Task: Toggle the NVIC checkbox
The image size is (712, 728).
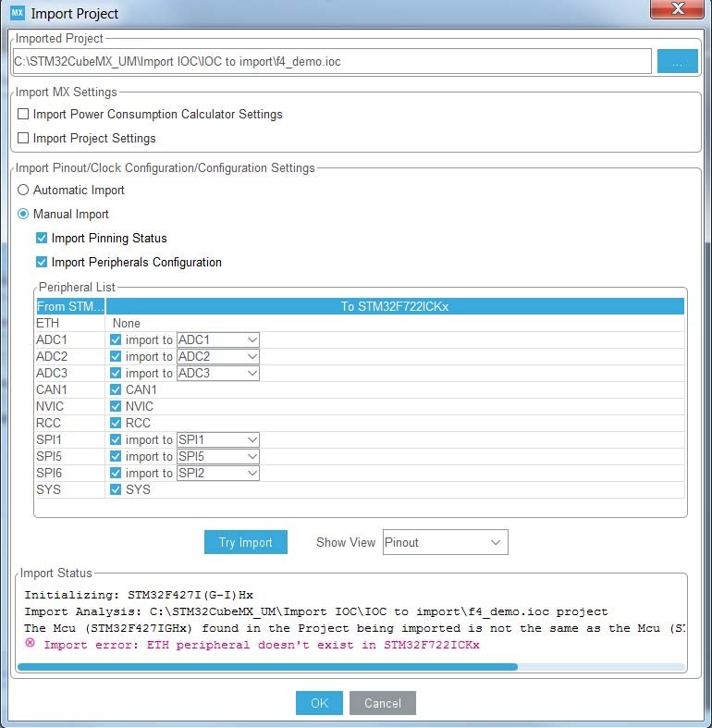Action: click(116, 406)
